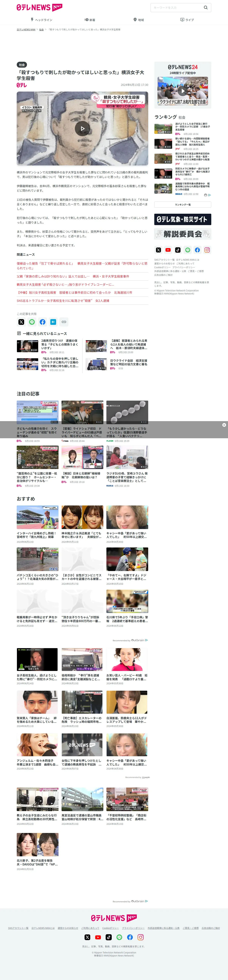This screenshot has width=228, height=980.
Task: Open 【密着】ライドシェア初日 article thumbnail
Action: [x=82, y=412]
